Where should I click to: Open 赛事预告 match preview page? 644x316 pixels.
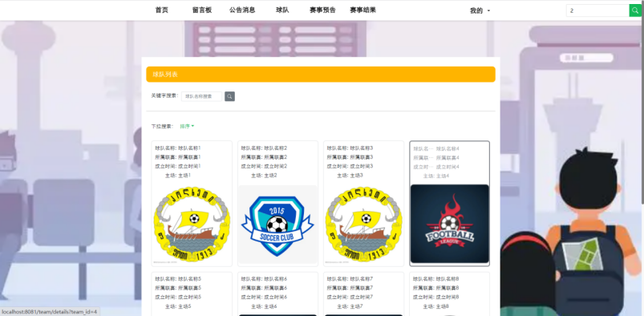tap(322, 10)
